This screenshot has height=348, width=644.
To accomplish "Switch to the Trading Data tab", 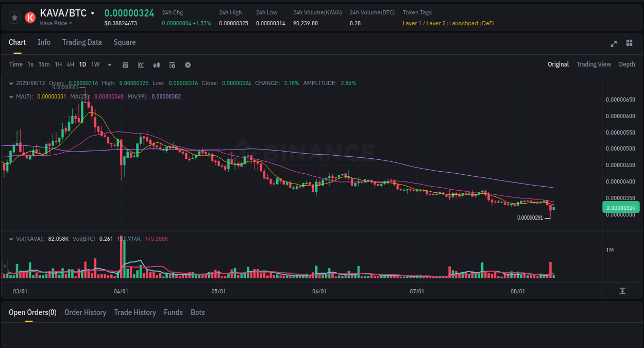I will [x=82, y=42].
